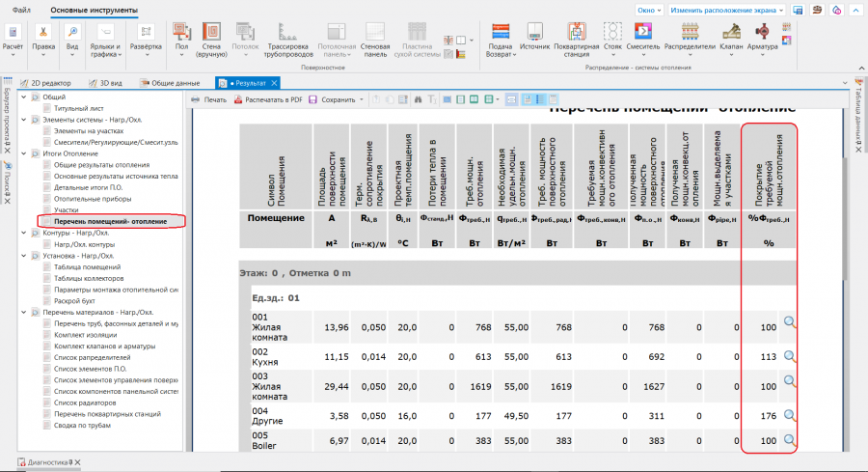This screenshot has width=868, height=472.
Task: Select the Пол floor tool
Action: [181, 31]
